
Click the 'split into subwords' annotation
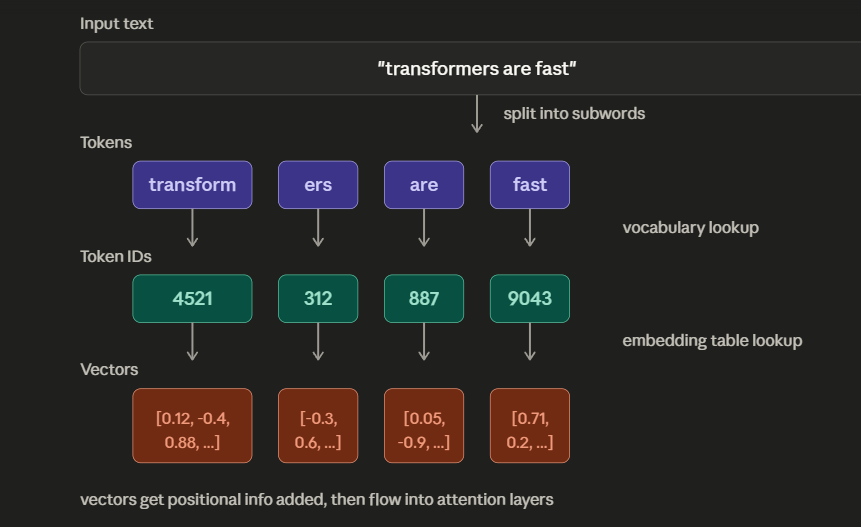pos(574,114)
